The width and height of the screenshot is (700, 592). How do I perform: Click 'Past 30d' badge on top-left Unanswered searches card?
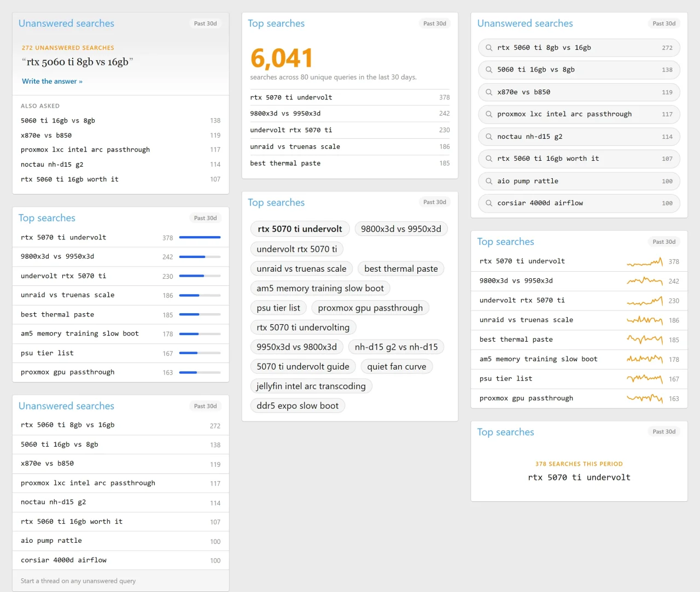pos(206,24)
